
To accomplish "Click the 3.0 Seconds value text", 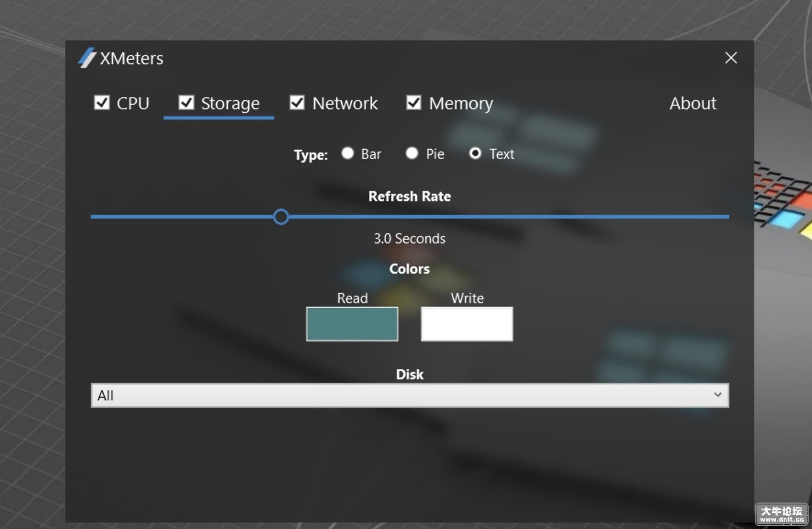I will pos(409,238).
